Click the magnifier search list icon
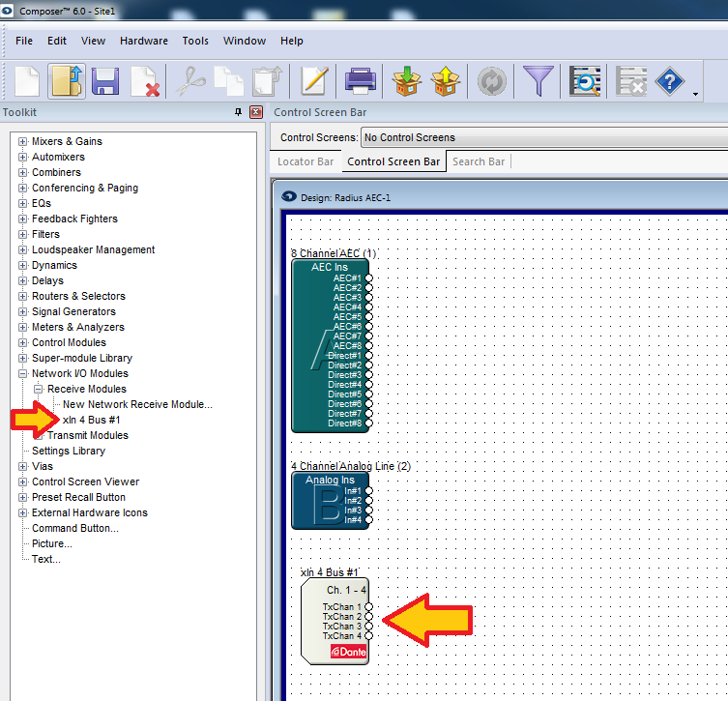This screenshot has height=701, width=728. 585,81
